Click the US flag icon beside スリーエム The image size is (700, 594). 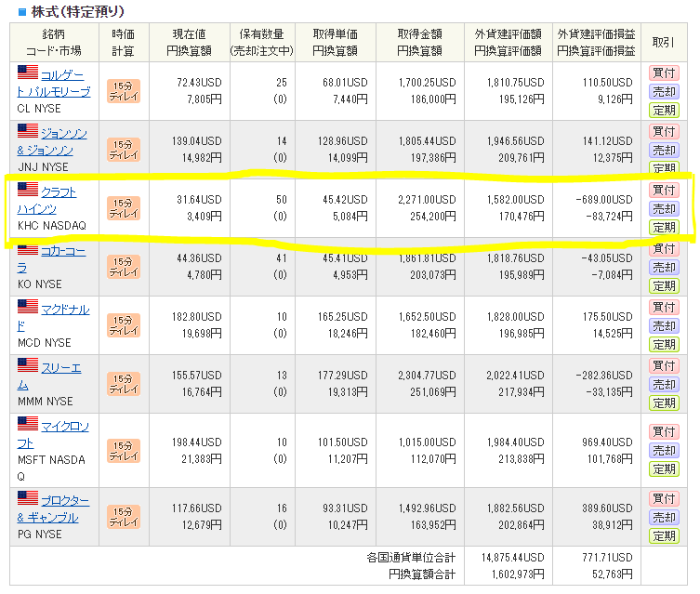28,366
